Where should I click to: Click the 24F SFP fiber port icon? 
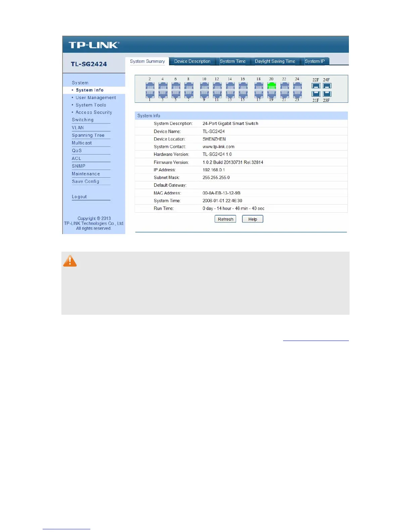click(327, 86)
